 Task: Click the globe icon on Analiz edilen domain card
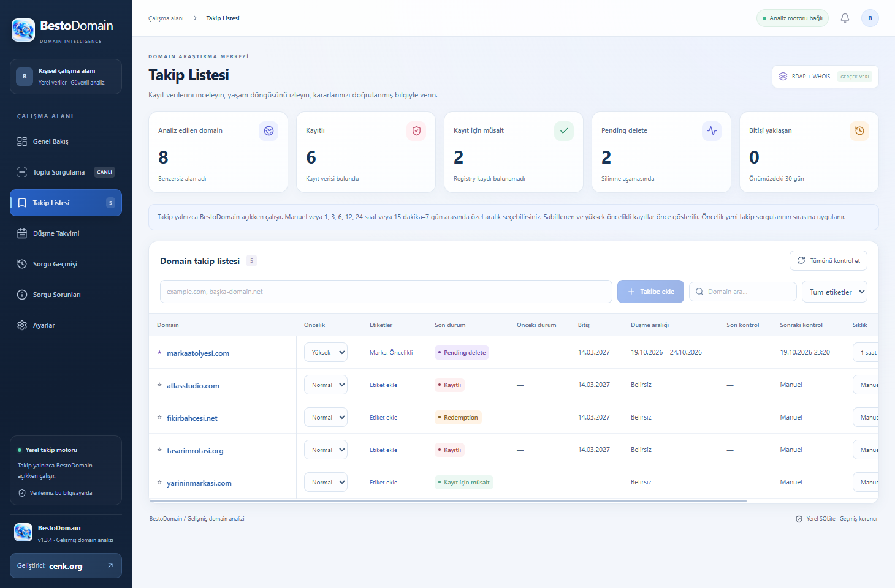268,130
